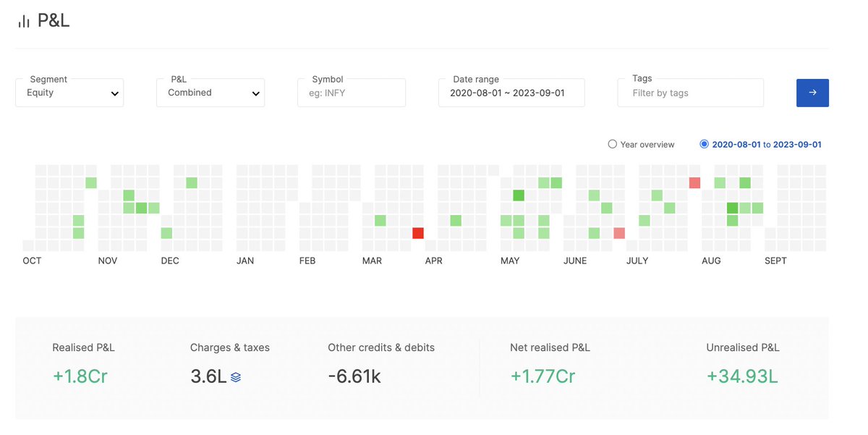
Task: Click the OCT month label
Action: (32, 261)
